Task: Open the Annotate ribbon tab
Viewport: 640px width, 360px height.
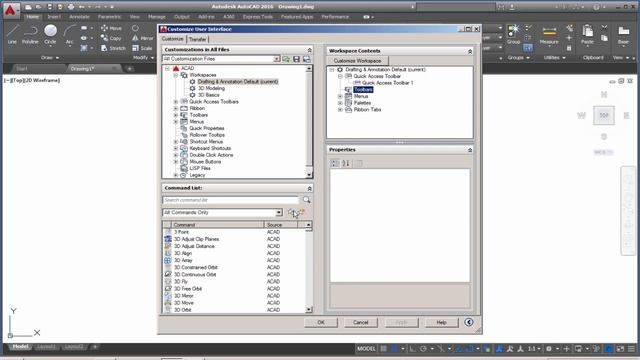Action: pos(79,17)
